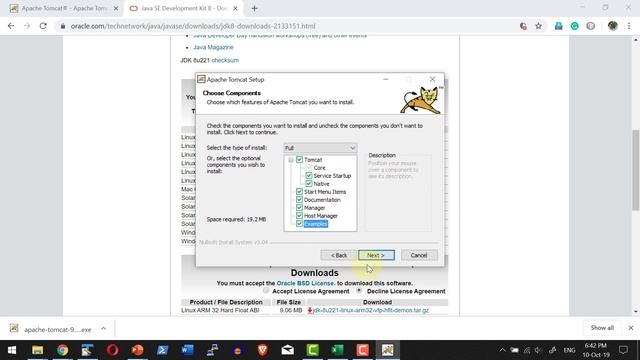Image resolution: width=640 pixels, height=360 pixels.
Task: Select the Core tree item
Action: coord(319,168)
